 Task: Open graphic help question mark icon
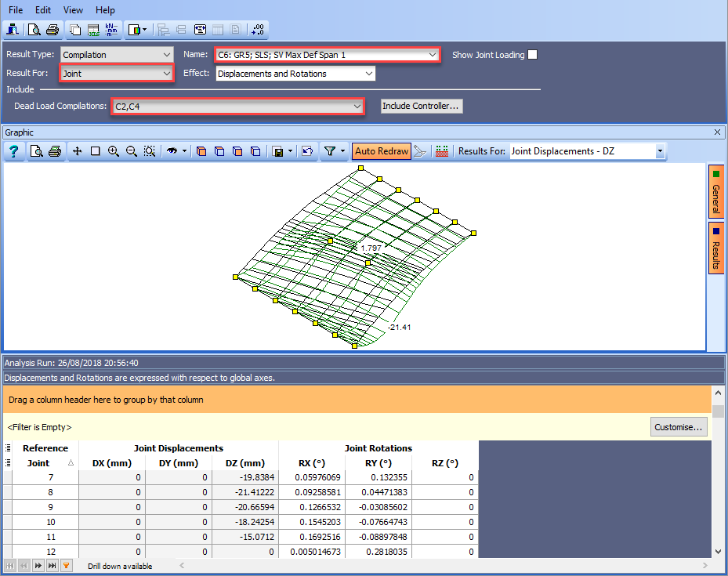pyautogui.click(x=14, y=151)
